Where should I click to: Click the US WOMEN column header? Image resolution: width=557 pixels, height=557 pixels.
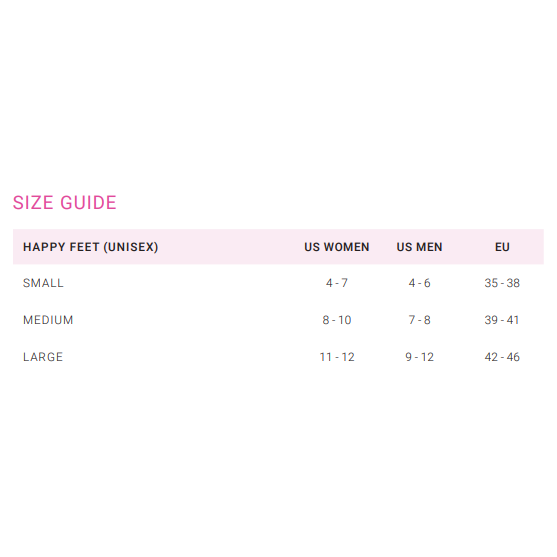click(337, 247)
